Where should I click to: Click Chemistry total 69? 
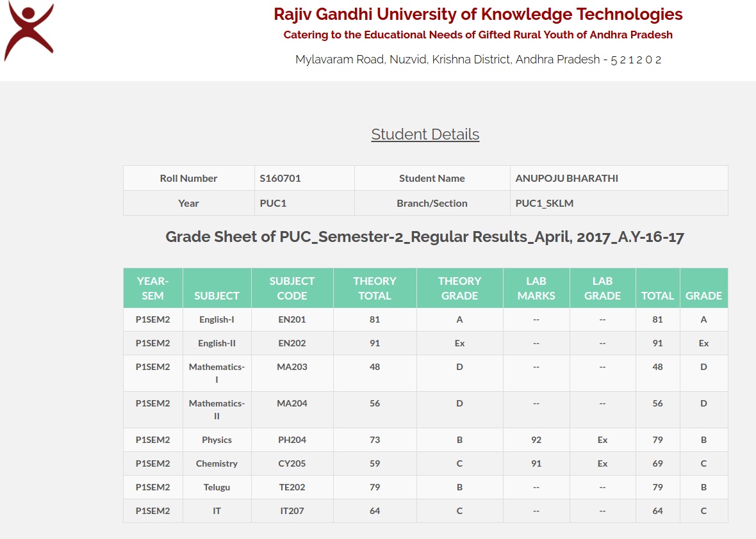[657, 463]
